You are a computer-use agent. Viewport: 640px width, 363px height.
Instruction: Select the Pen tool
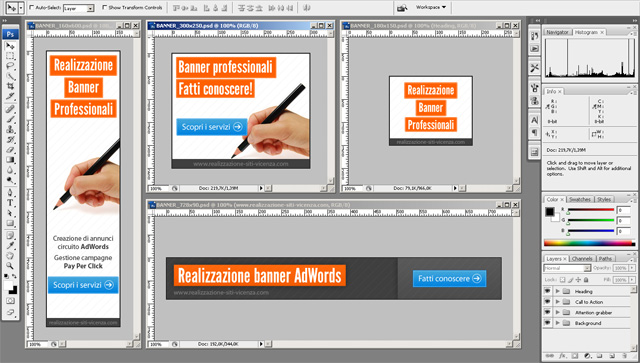(x=10, y=193)
